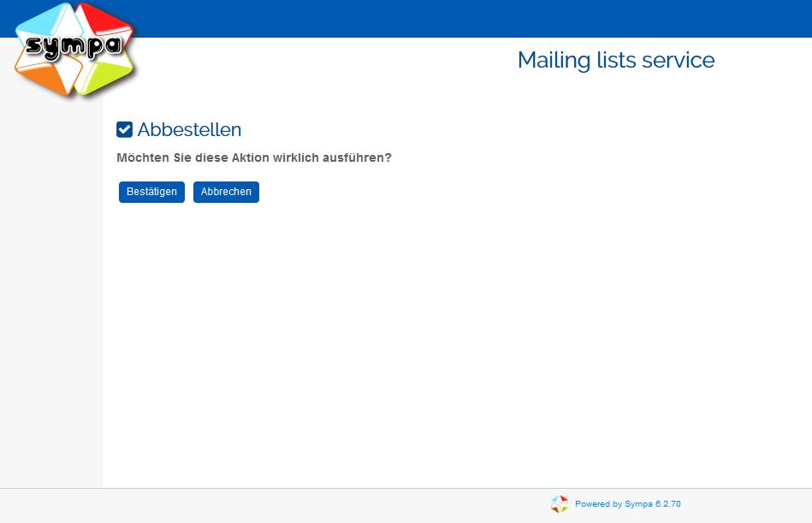Image resolution: width=812 pixels, height=523 pixels.
Task: Click the word Möchten in the confirmation prompt
Action: tap(142, 158)
